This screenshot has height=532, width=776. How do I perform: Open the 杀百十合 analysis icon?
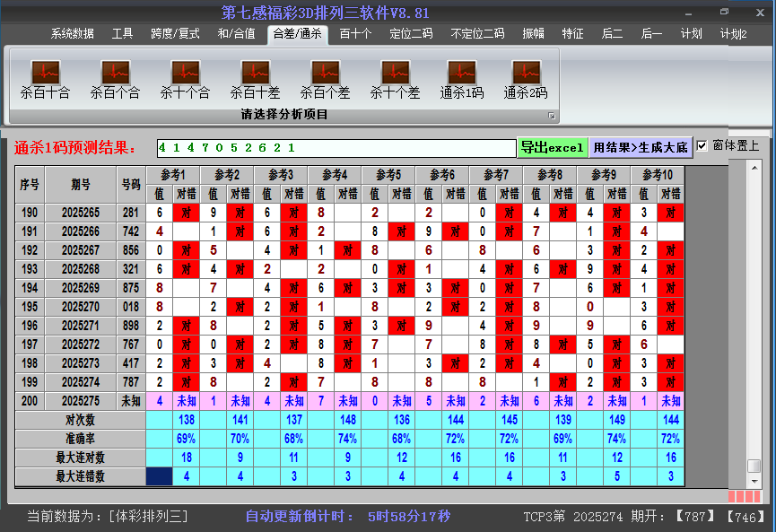click(45, 79)
